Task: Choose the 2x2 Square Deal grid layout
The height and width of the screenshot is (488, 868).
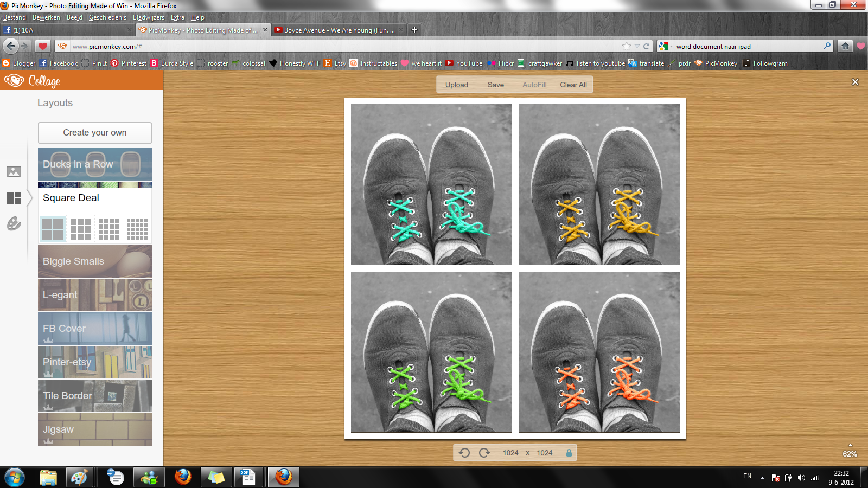Action: tap(53, 229)
